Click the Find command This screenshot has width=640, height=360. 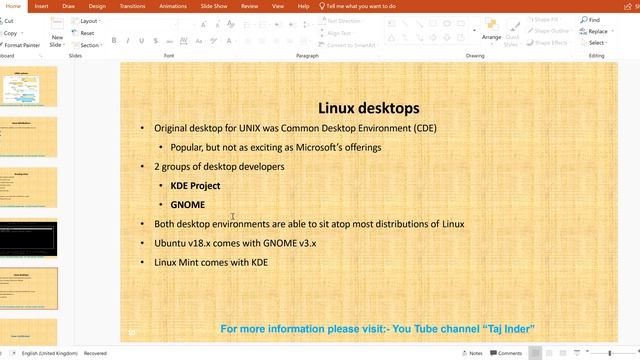click(x=590, y=20)
